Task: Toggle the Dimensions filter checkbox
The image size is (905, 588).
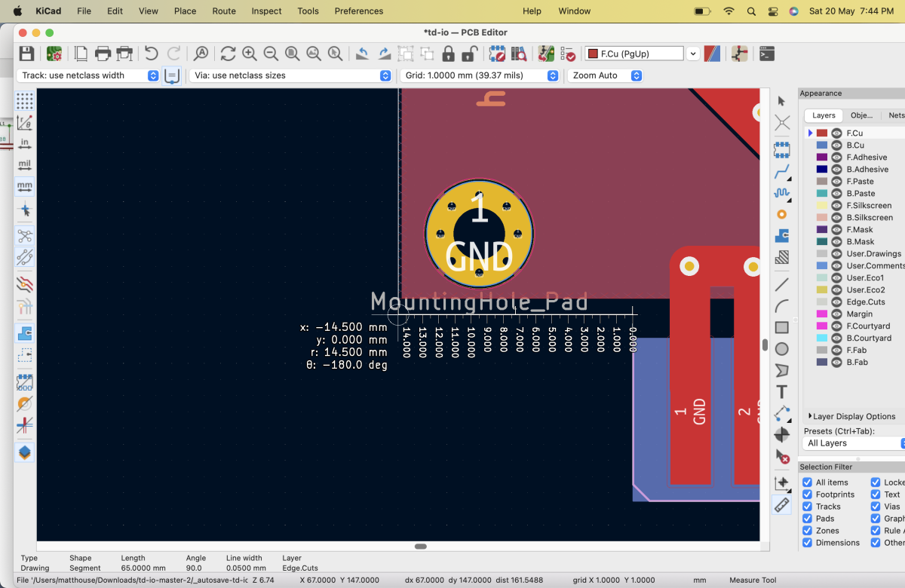Action: [808, 543]
